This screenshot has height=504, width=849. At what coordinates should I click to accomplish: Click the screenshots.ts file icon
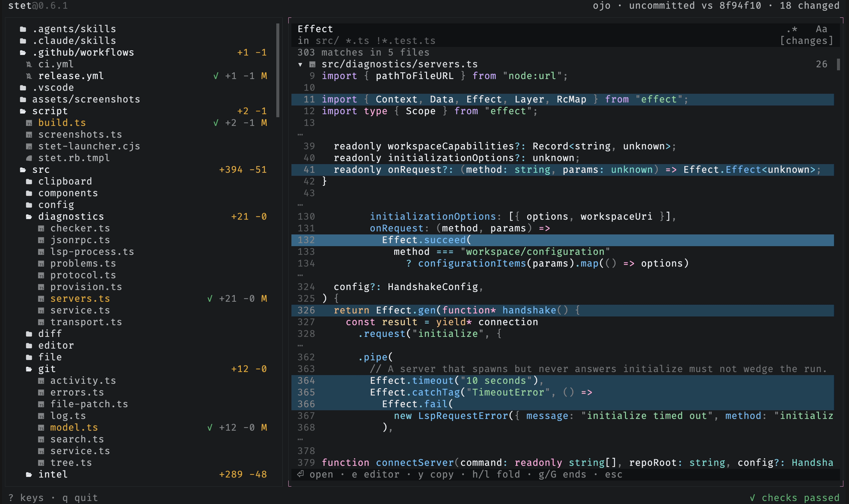click(29, 135)
